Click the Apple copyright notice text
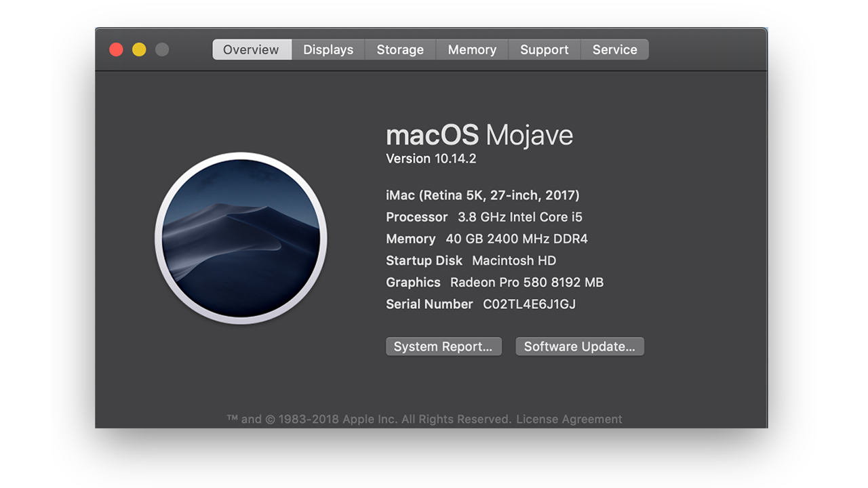The image size is (868, 488). coord(370,419)
